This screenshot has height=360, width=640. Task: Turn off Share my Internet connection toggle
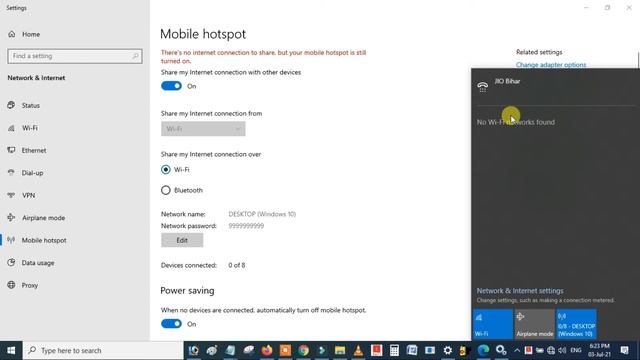pos(171,86)
